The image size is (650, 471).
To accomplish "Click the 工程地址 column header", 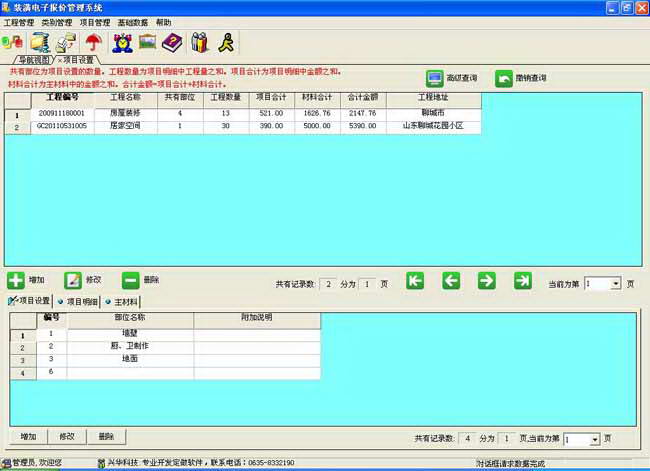I will (434, 98).
